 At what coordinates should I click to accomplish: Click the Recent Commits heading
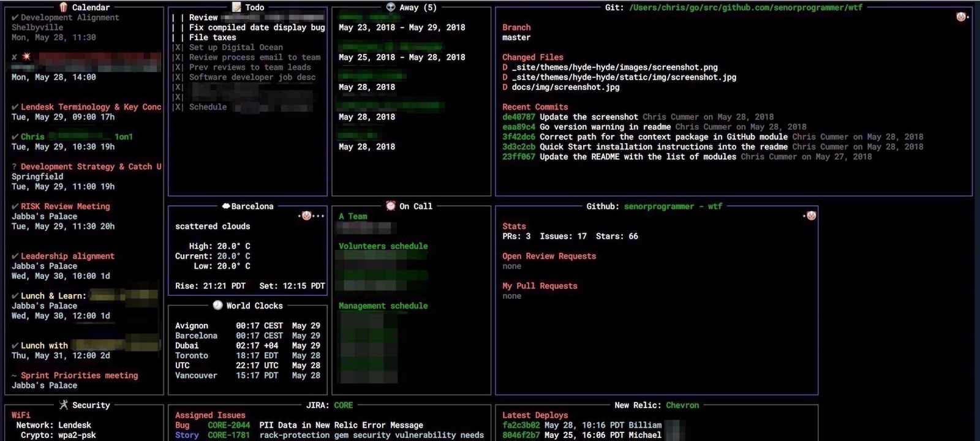(x=535, y=107)
